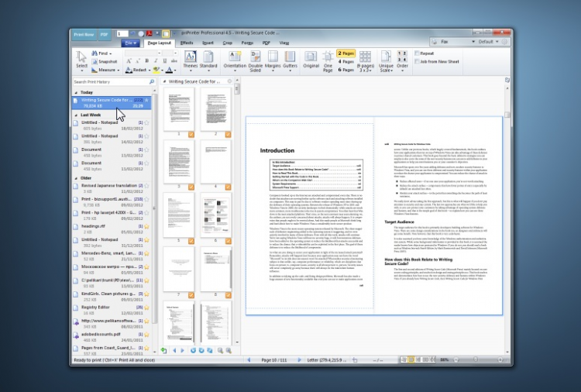Toggle bold text formatting

point(147,60)
